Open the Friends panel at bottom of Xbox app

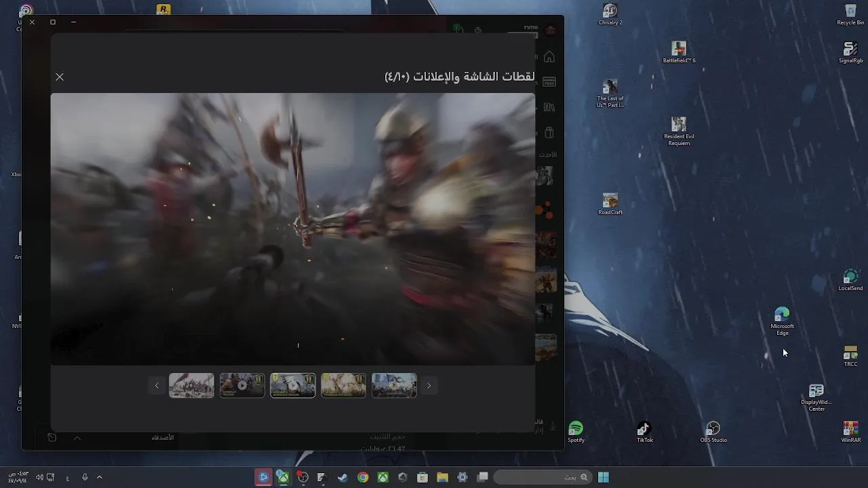(x=163, y=438)
